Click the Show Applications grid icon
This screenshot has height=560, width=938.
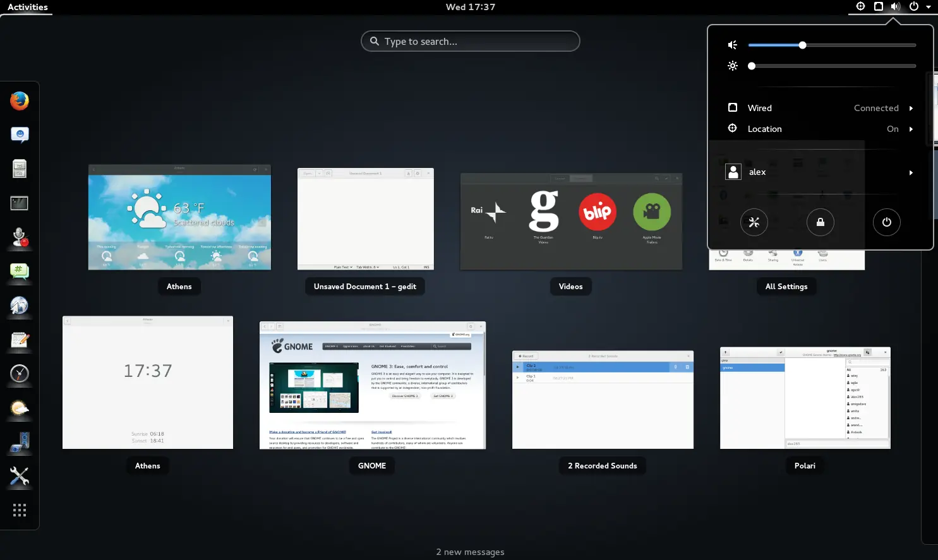(x=20, y=510)
